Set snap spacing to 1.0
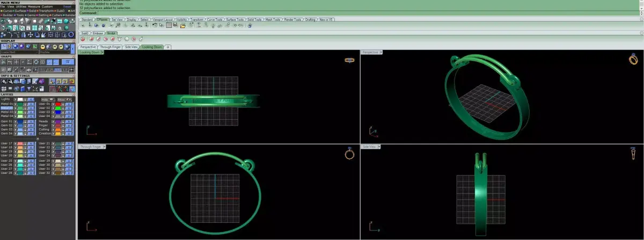The height and width of the screenshot is (240, 644). (65, 70)
